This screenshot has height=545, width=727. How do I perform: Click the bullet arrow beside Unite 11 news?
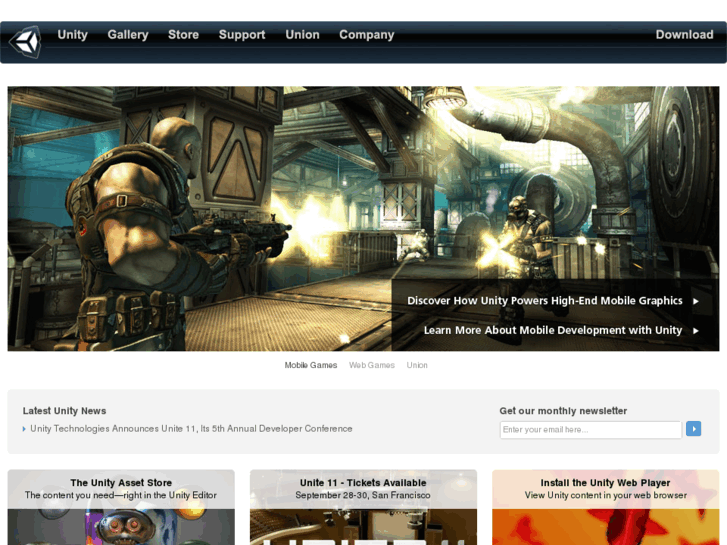click(24, 429)
